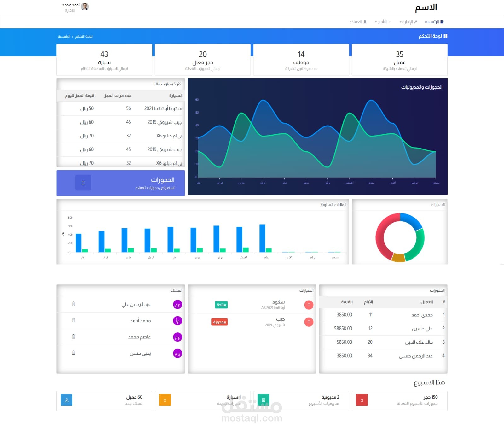This screenshot has height=432, width=504.
Task: Click the متاحة status badge
Action: tap(221, 305)
